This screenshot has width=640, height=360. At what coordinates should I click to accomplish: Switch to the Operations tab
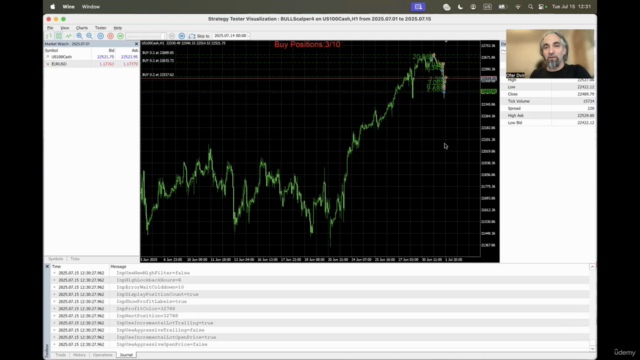tap(102, 355)
